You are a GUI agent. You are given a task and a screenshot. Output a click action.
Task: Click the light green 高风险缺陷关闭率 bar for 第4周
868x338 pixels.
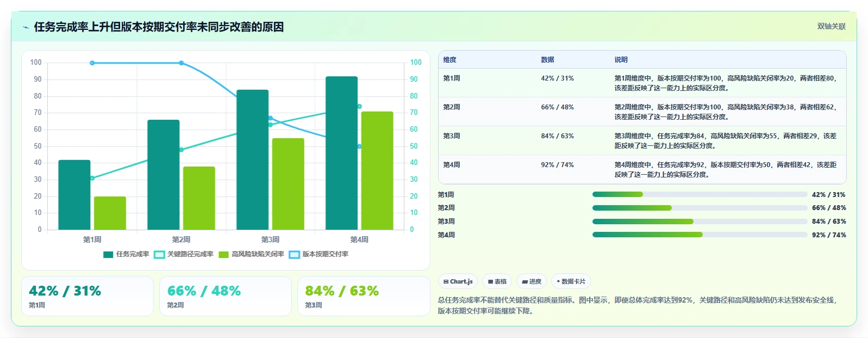pyautogui.click(x=377, y=170)
